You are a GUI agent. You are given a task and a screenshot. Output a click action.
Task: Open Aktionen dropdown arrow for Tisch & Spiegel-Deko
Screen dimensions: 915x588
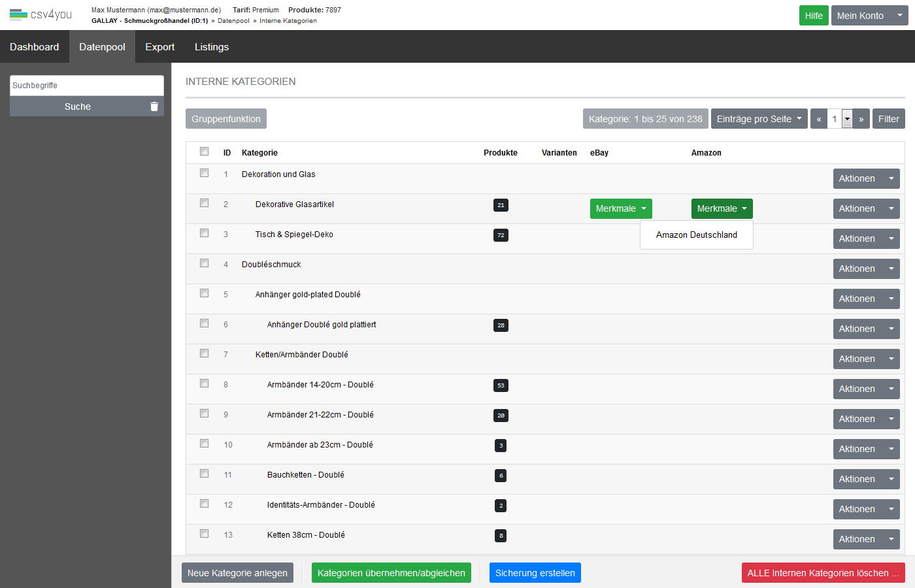(891, 238)
